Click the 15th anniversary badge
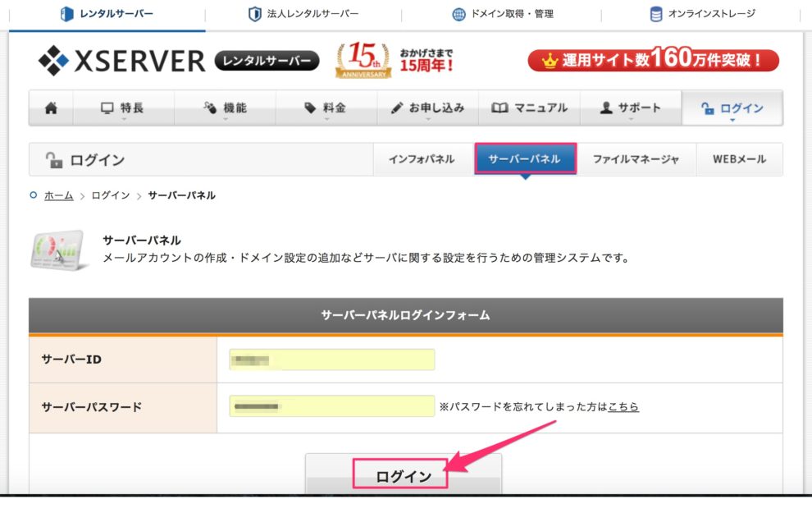Image resolution: width=812 pixels, height=513 pixels. pos(363,60)
